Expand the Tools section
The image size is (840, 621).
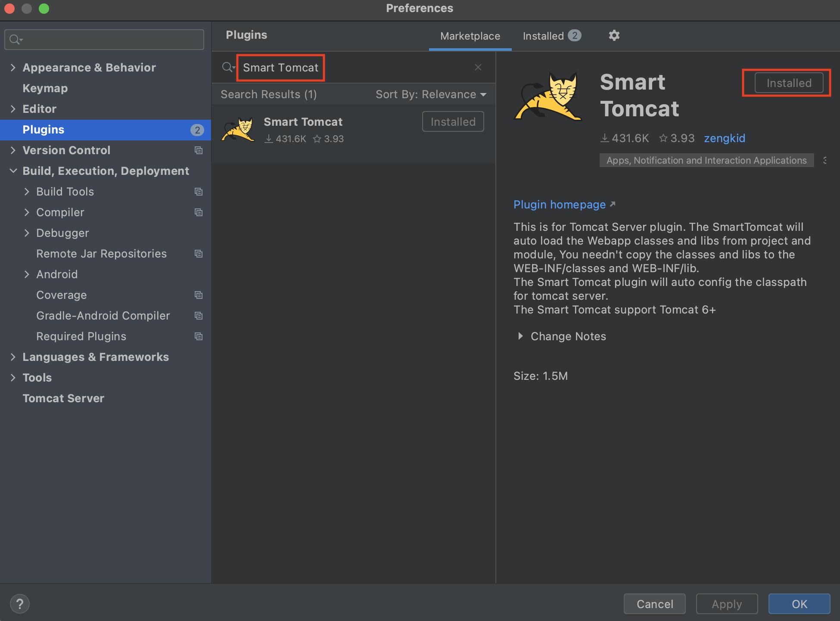click(x=13, y=378)
